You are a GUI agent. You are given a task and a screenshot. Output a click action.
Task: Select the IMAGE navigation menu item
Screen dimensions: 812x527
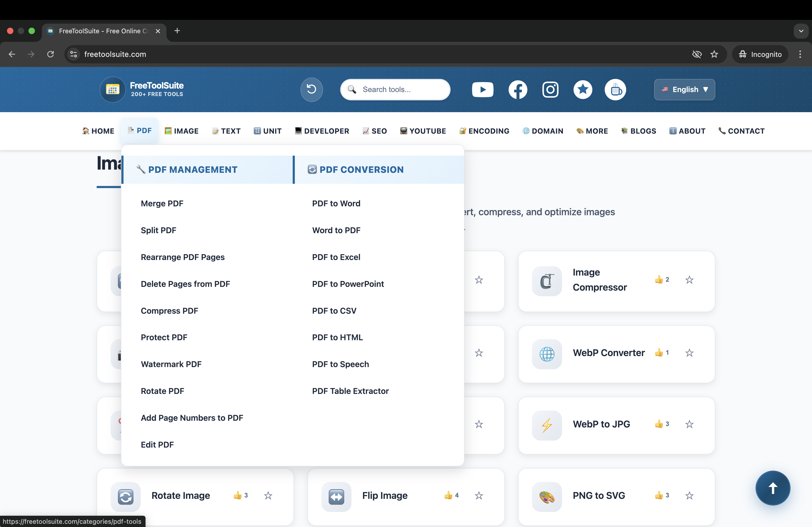[181, 131]
